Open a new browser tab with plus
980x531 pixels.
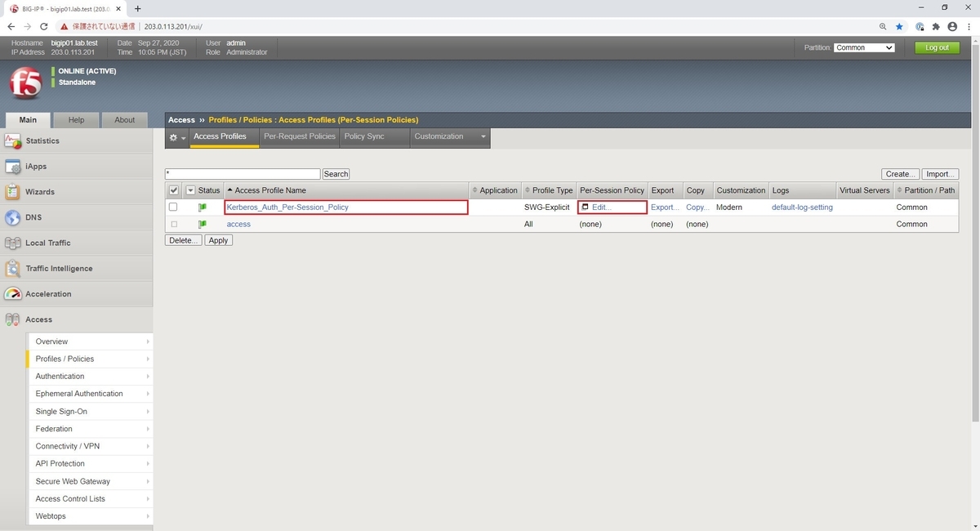(137, 8)
